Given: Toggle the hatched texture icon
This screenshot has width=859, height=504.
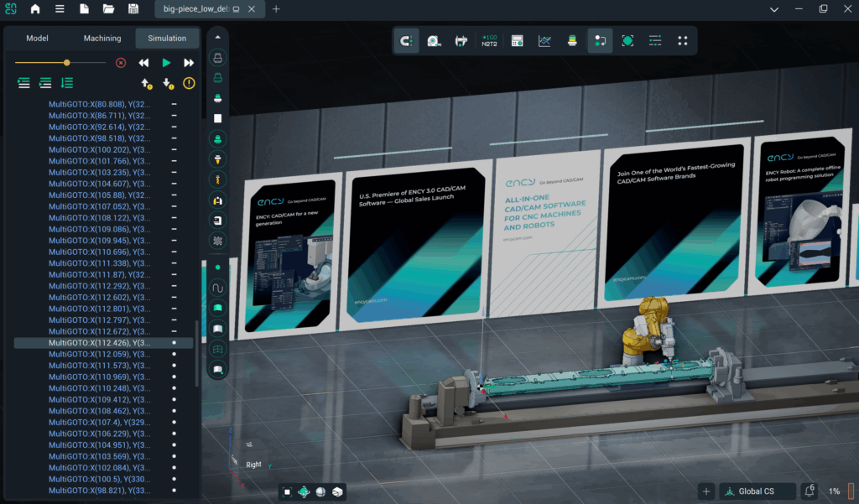Looking at the screenshot, I should click(217, 241).
